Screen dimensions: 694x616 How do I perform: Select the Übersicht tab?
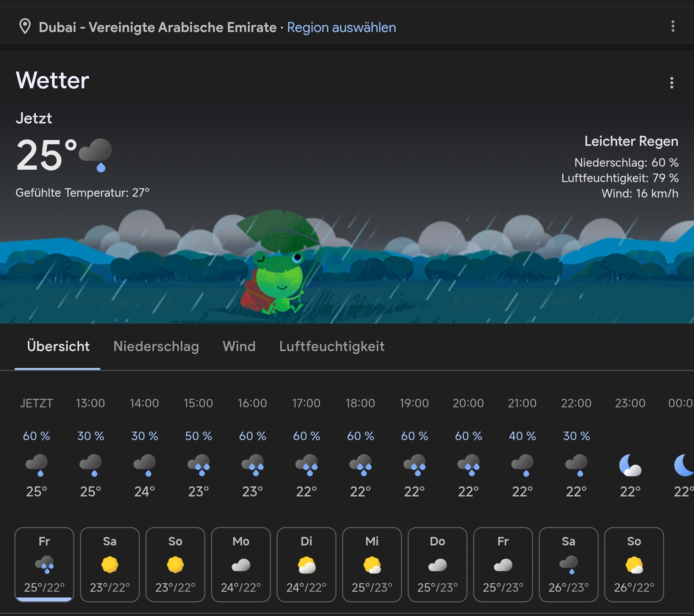pos(58,346)
